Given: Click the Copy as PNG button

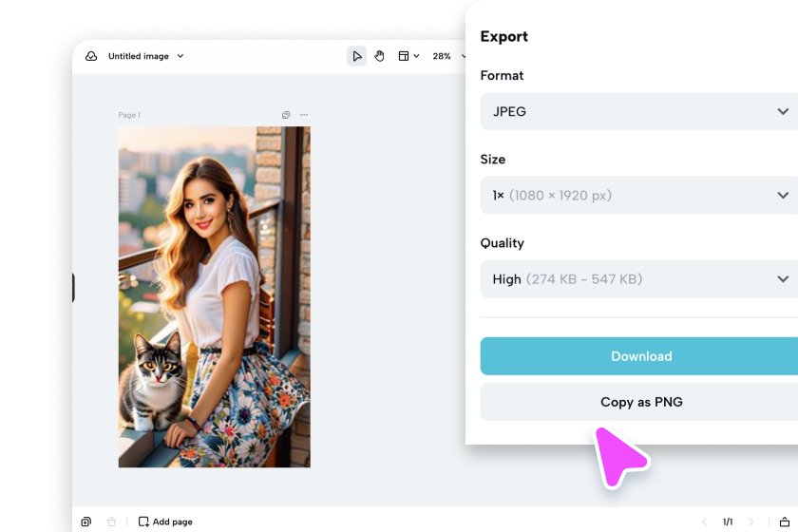Looking at the screenshot, I should [639, 402].
